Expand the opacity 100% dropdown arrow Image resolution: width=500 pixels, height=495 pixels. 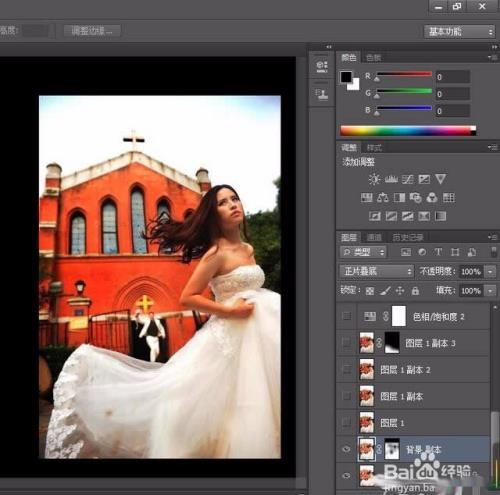490,272
